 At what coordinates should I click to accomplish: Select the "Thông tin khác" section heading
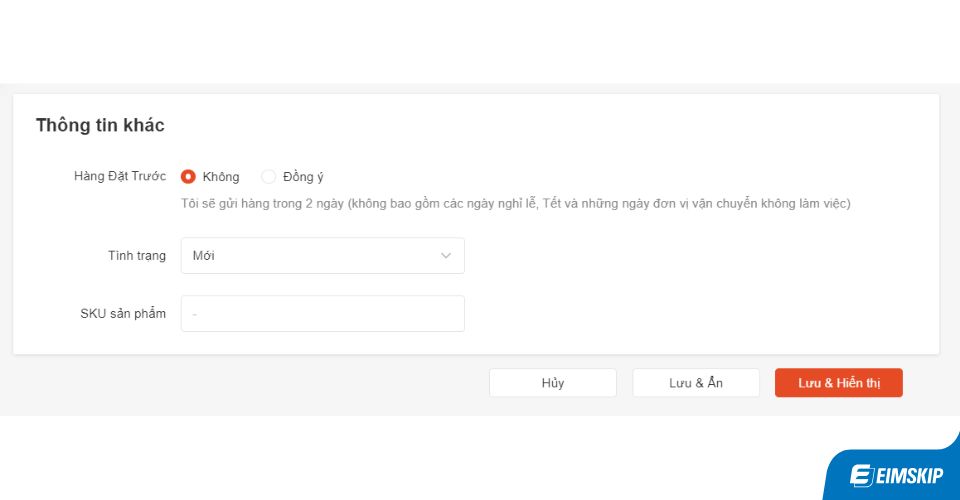(100, 125)
